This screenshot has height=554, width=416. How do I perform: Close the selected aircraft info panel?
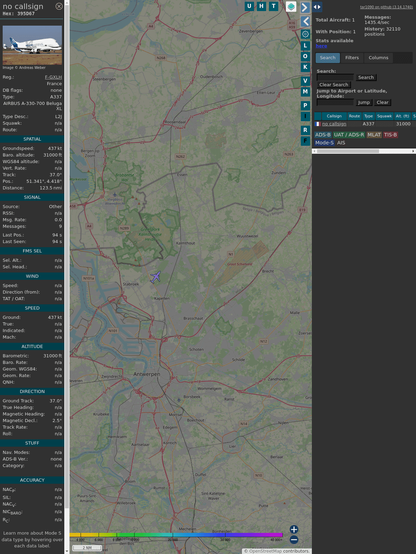[x=59, y=6]
